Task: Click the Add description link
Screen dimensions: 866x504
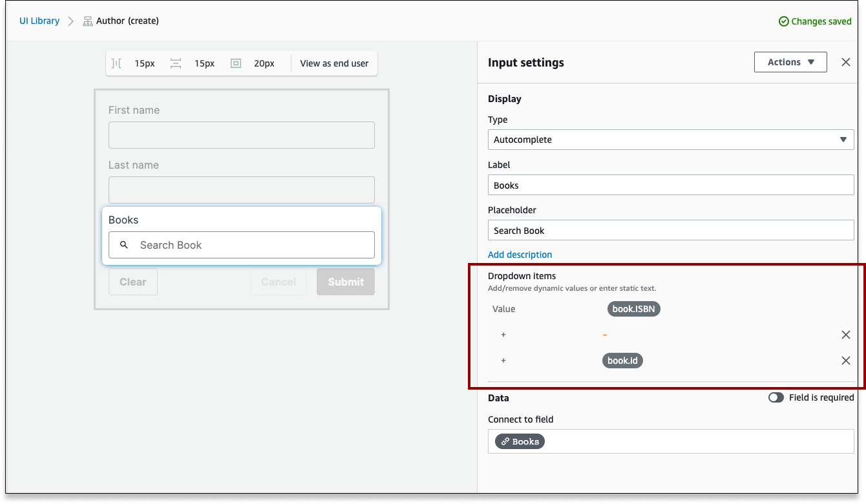Action: [x=520, y=255]
